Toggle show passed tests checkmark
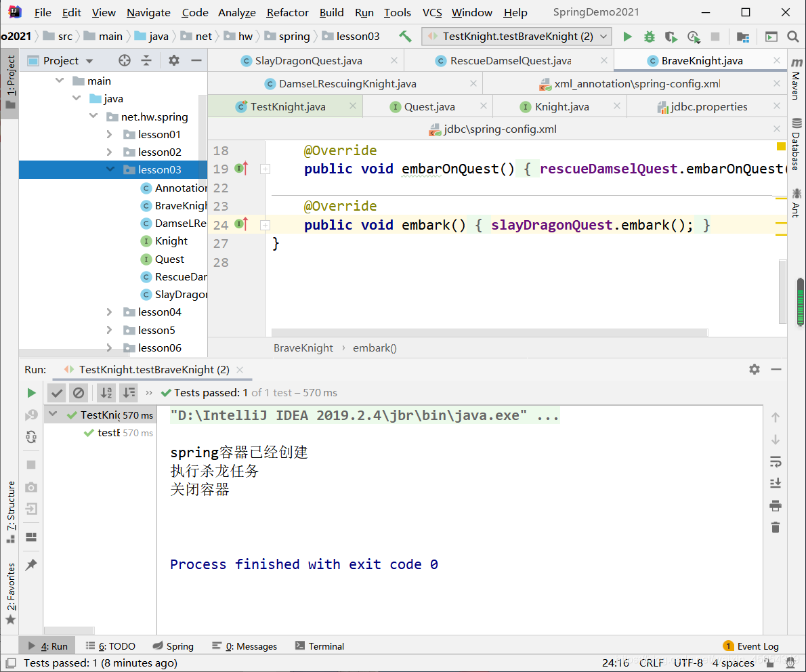This screenshot has height=672, width=806. click(x=56, y=393)
